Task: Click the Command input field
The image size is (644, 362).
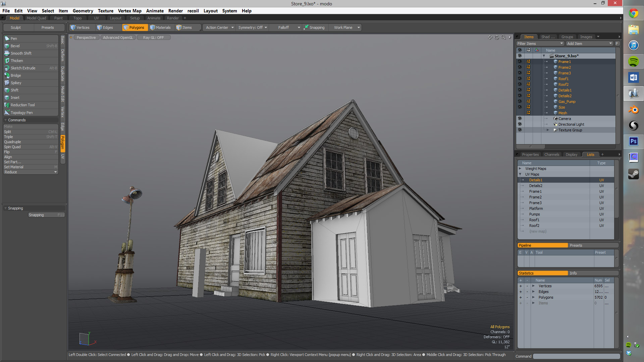Action: pyautogui.click(x=576, y=356)
